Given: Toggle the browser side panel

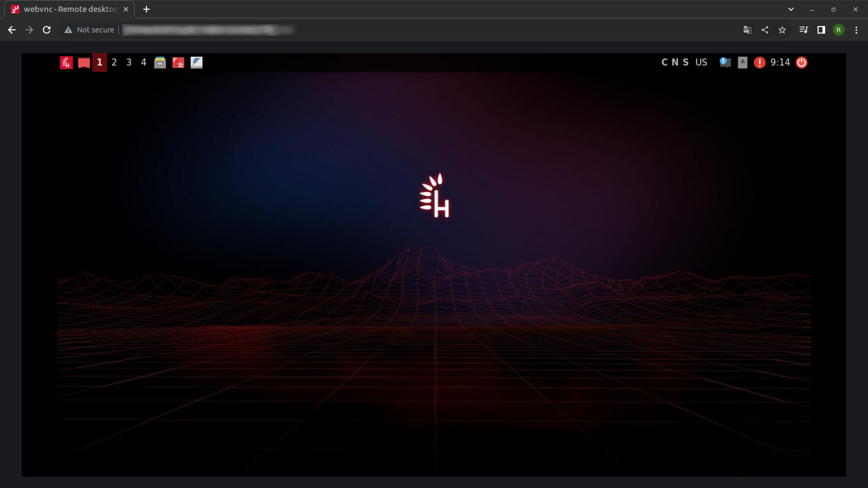Looking at the screenshot, I should coord(821,30).
